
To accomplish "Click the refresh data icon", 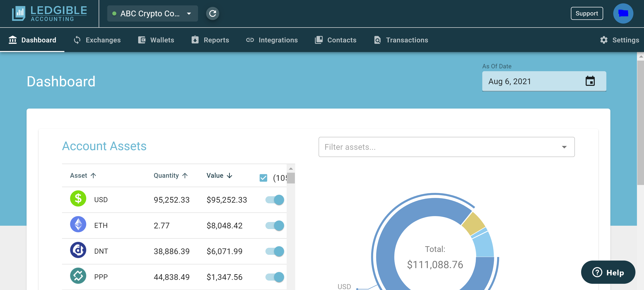I will 212,13.
